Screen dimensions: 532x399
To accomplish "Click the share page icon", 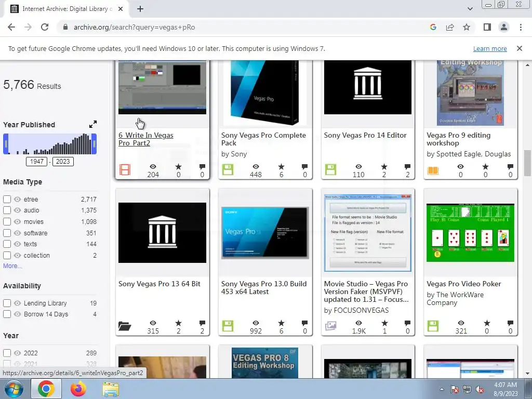I will click(450, 27).
